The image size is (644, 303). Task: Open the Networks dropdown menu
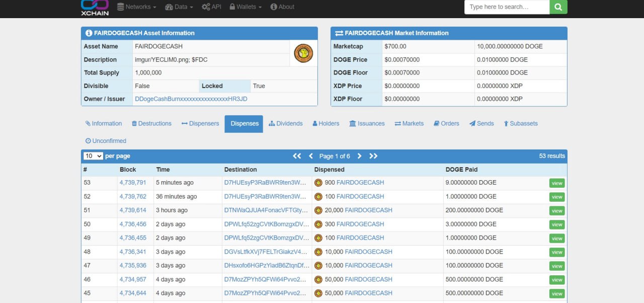[136, 7]
